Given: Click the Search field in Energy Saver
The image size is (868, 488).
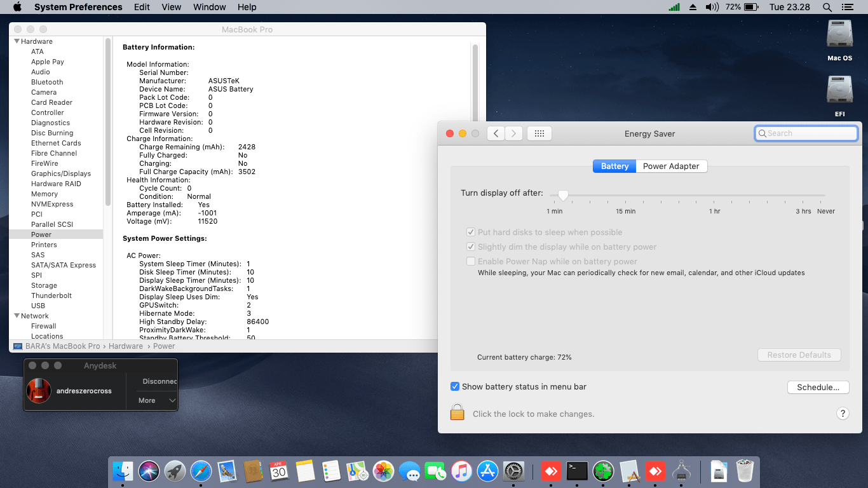Looking at the screenshot, I should (x=806, y=133).
